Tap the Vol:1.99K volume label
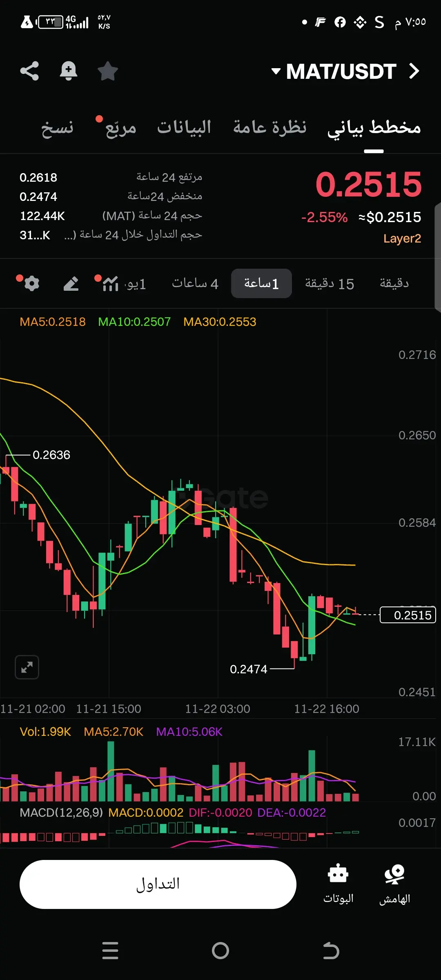This screenshot has height=980, width=441. click(45, 731)
